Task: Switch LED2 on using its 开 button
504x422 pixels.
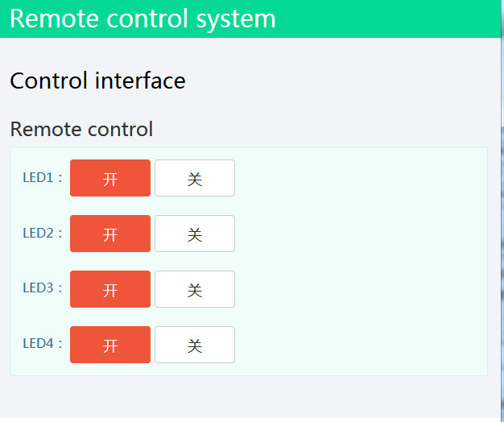Action: 110,234
